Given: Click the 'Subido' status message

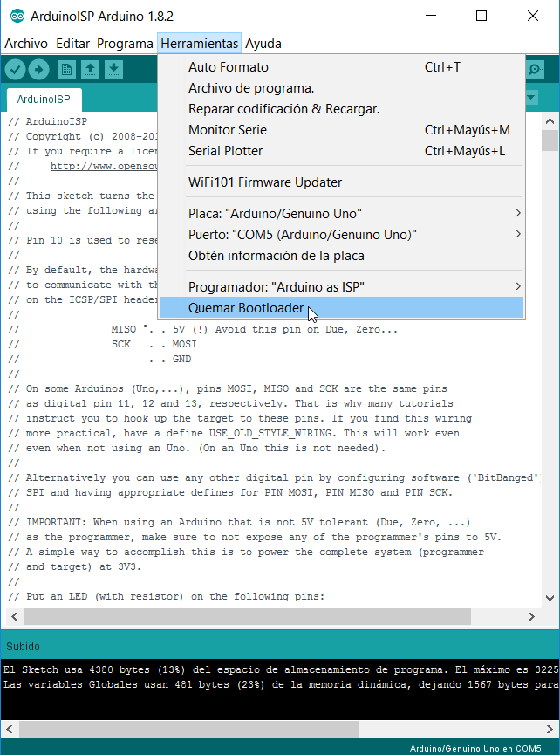Looking at the screenshot, I should click(23, 647).
